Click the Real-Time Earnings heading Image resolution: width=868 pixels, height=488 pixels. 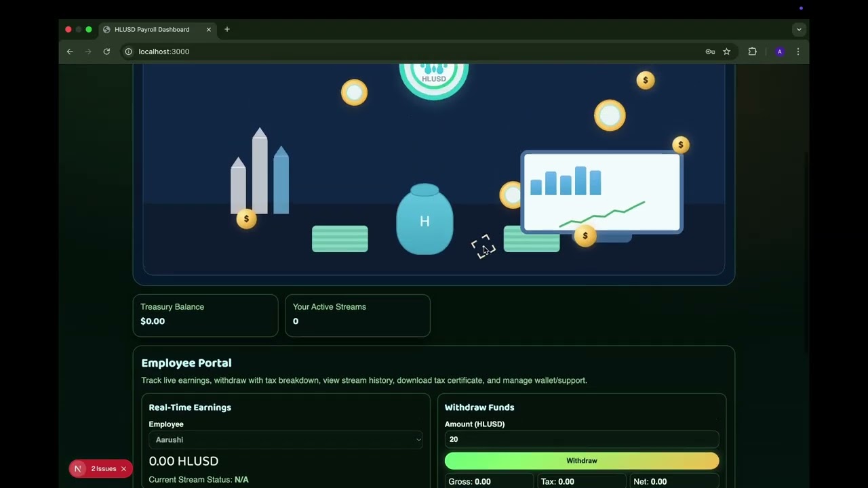coord(190,407)
